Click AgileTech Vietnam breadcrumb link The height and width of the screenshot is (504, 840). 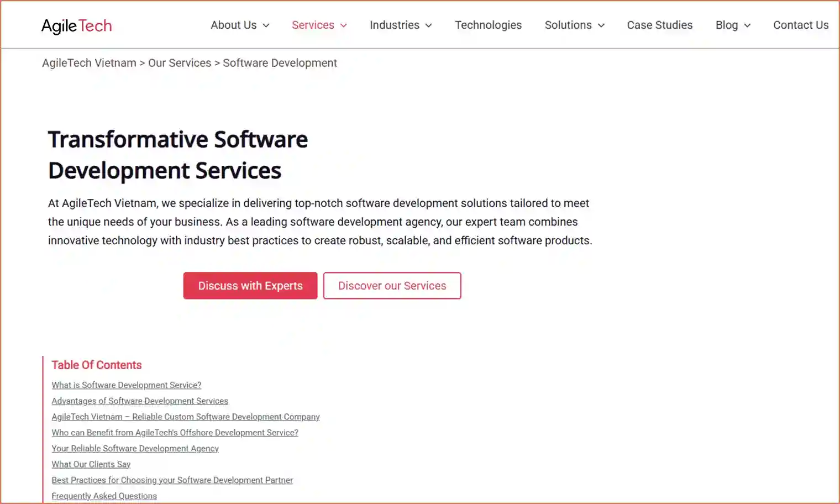point(89,63)
